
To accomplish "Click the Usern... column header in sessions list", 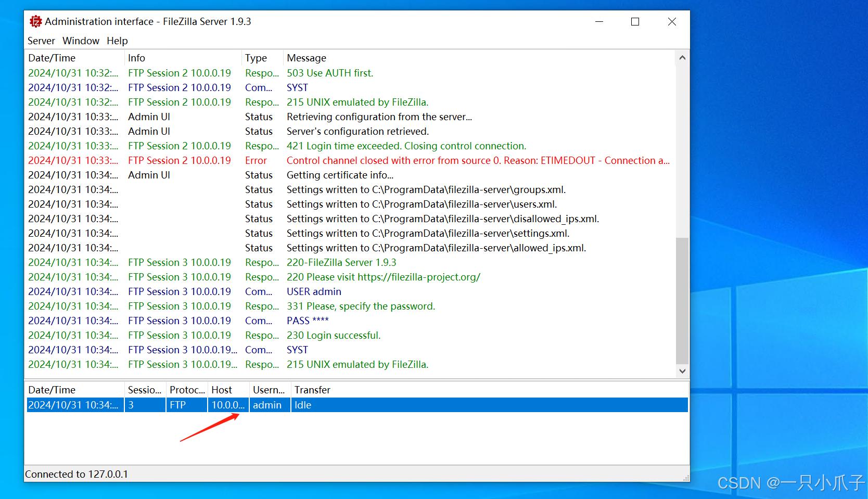I will point(270,390).
